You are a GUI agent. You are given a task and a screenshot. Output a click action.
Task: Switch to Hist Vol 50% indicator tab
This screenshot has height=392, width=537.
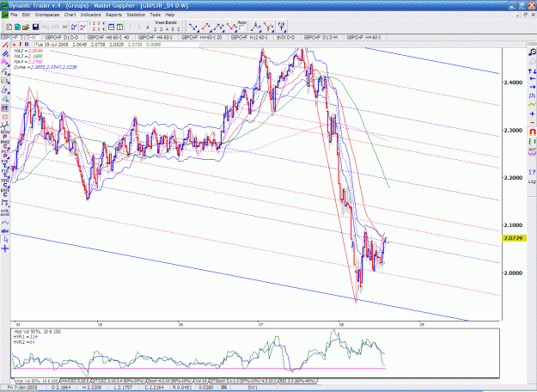click(x=36, y=381)
